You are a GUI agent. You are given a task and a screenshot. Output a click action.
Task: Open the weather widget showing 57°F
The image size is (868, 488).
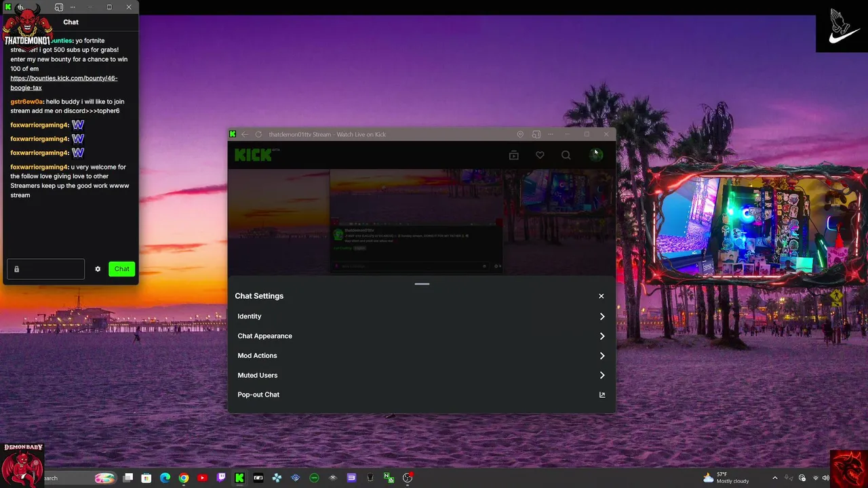tap(726, 478)
